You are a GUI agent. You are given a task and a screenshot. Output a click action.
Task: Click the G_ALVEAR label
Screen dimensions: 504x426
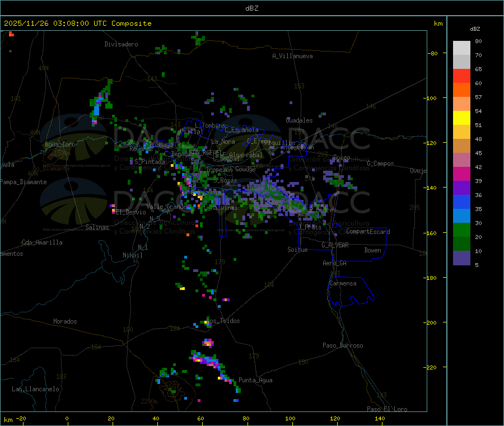point(335,245)
